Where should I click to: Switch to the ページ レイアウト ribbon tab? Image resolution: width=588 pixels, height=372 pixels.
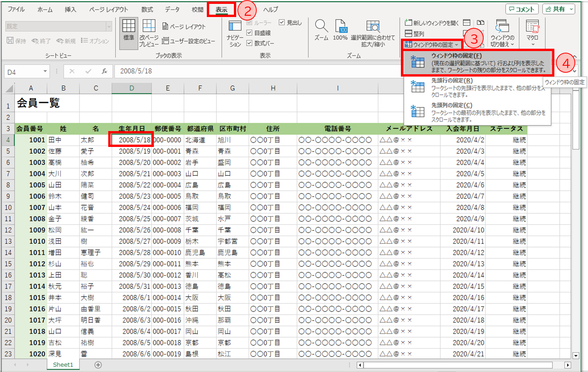tap(109, 9)
